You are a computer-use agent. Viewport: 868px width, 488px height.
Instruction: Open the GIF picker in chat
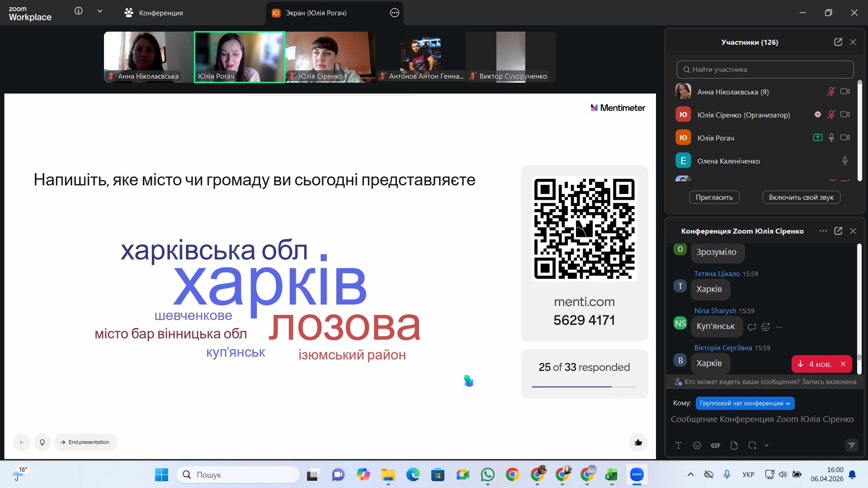tap(715, 446)
